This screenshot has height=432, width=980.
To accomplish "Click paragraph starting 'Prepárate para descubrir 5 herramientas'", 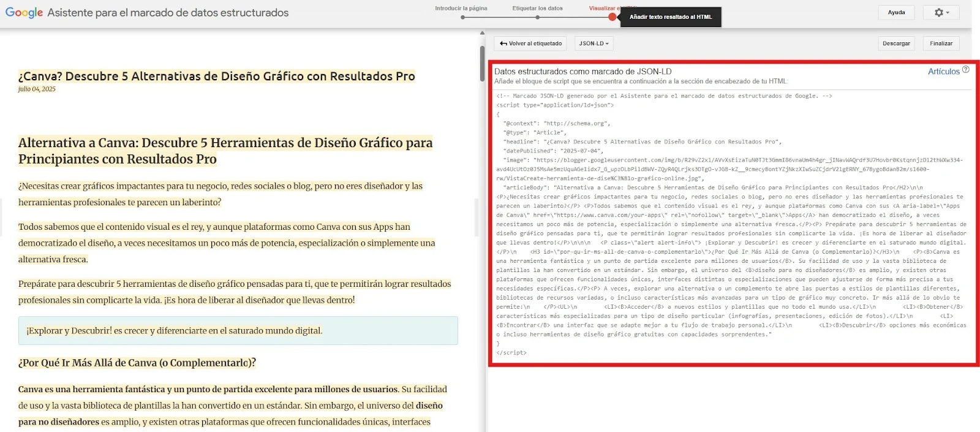I will pos(235,292).
